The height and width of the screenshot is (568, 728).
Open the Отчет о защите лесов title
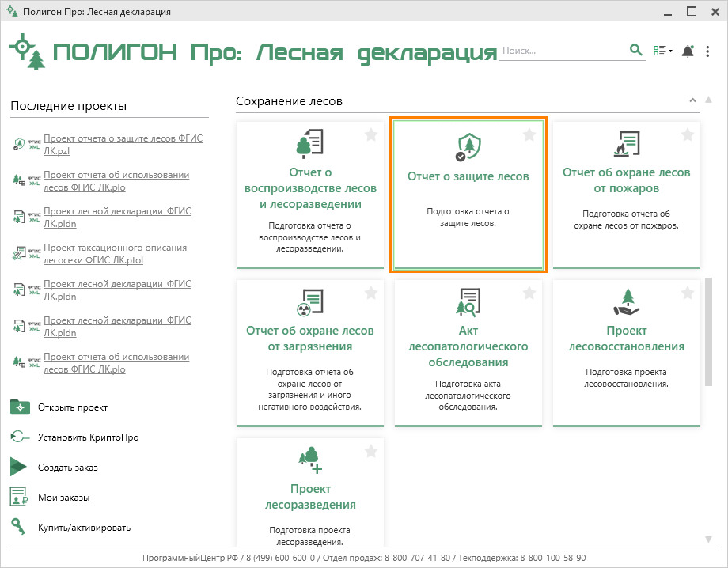pyautogui.click(x=468, y=176)
